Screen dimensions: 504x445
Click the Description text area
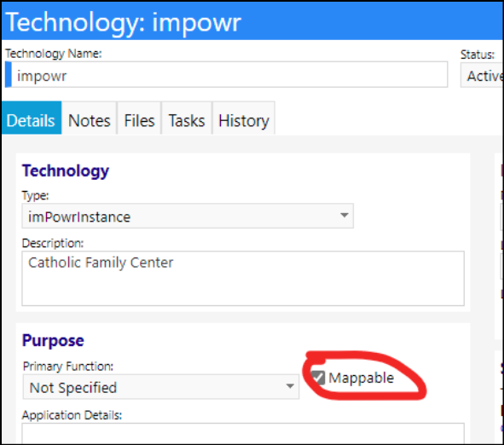click(x=243, y=278)
